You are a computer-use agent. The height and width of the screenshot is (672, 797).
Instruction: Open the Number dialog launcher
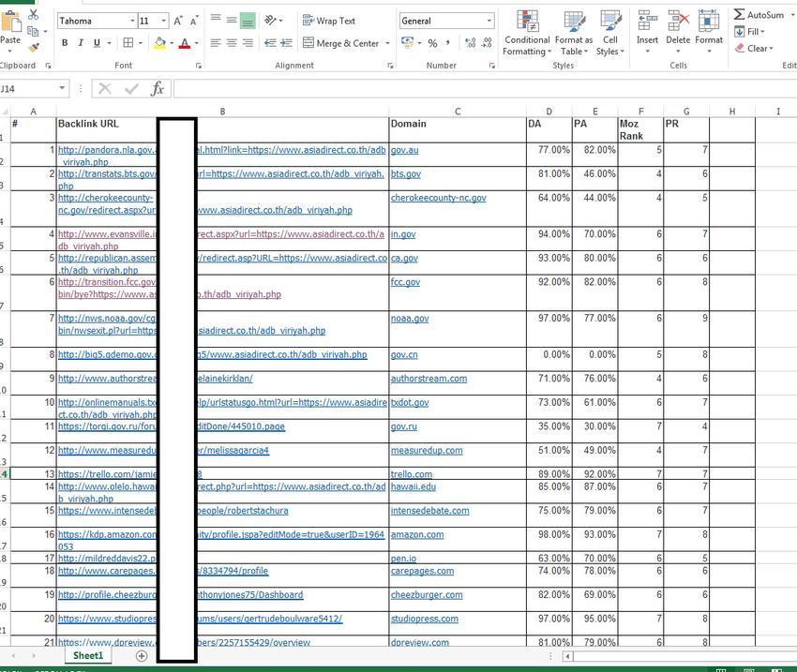coord(492,66)
